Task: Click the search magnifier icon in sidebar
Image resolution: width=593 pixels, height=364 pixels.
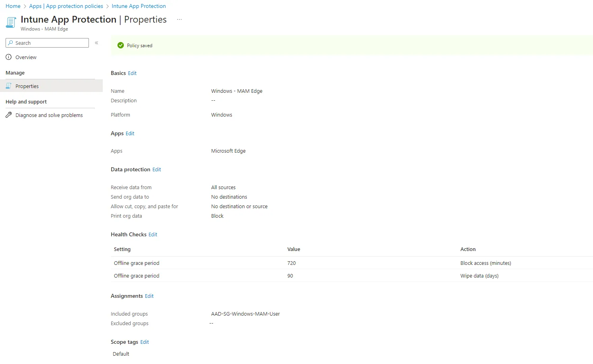Action: [10, 43]
